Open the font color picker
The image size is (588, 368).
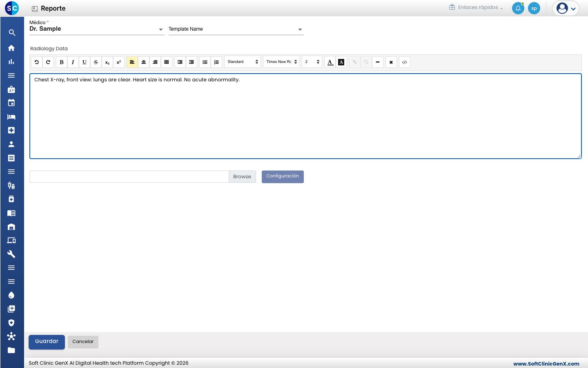pos(330,62)
